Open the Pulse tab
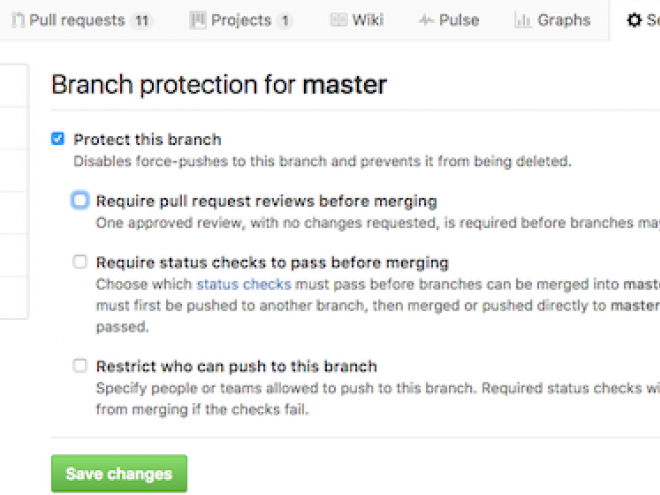 point(449,20)
